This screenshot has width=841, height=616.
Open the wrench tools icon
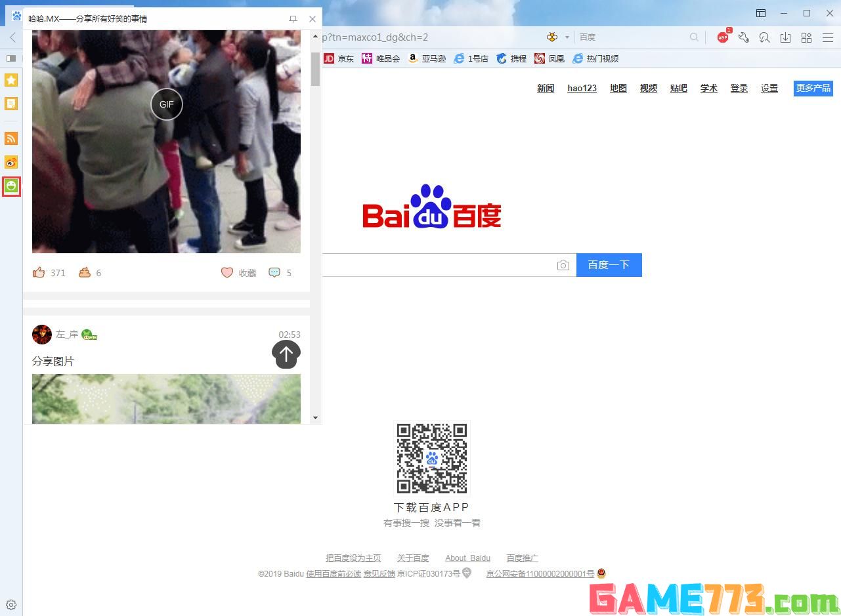pyautogui.click(x=744, y=37)
